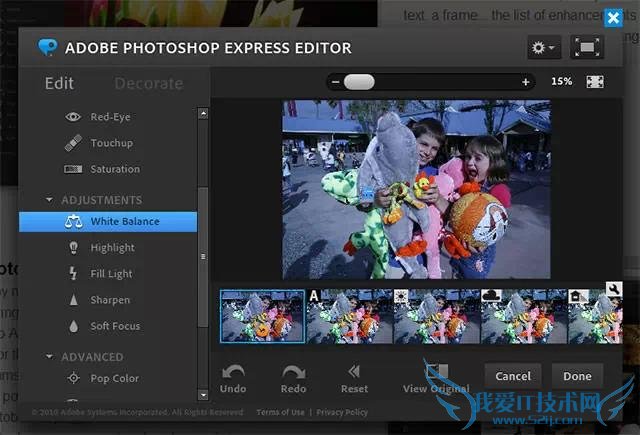Select the Soft Focus tool
The height and width of the screenshot is (435, 640).
pos(115,326)
